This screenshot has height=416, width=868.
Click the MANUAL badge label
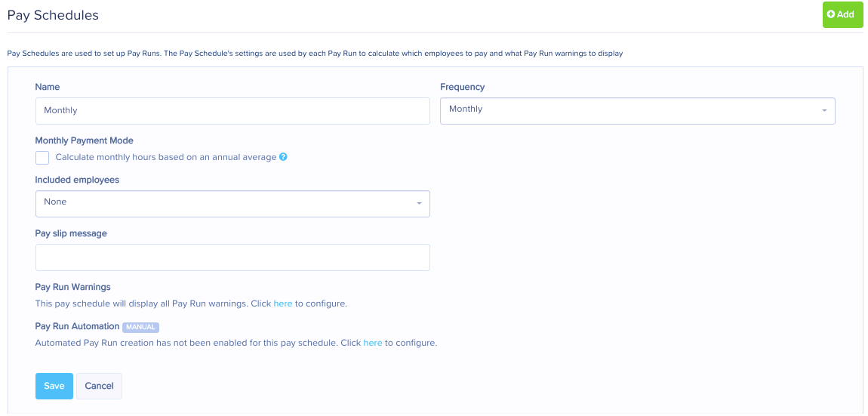140,327
